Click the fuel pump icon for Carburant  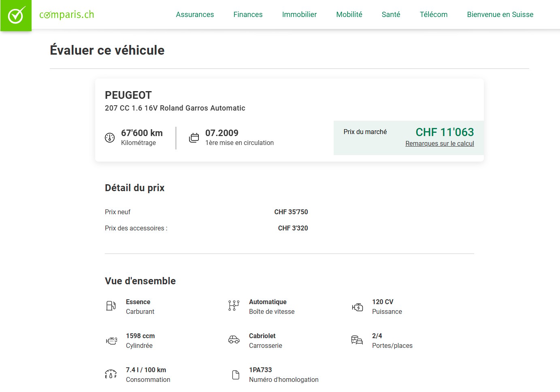(111, 306)
